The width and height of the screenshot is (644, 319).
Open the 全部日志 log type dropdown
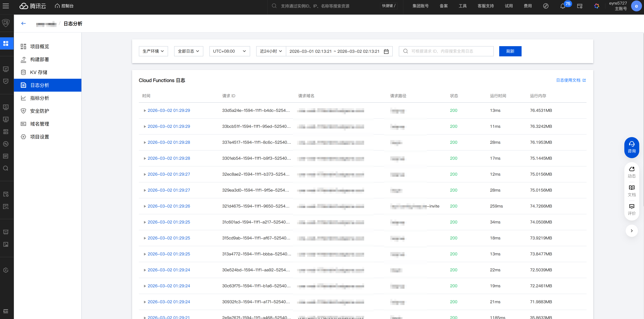coord(189,51)
